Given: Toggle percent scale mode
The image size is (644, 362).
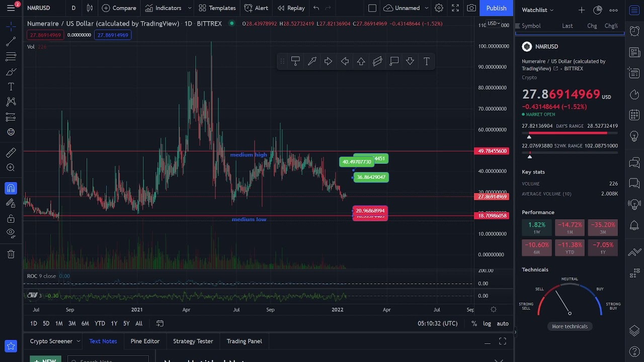Looking at the screenshot, I should [474, 323].
